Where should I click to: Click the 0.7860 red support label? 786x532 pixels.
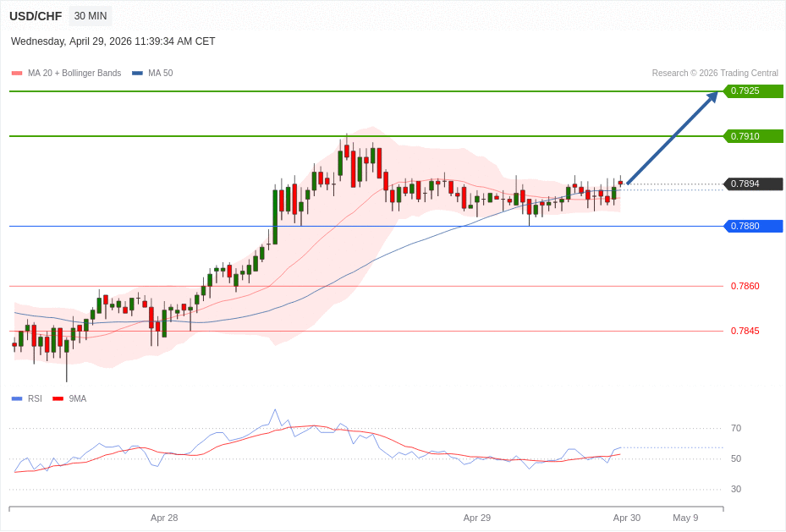745,286
